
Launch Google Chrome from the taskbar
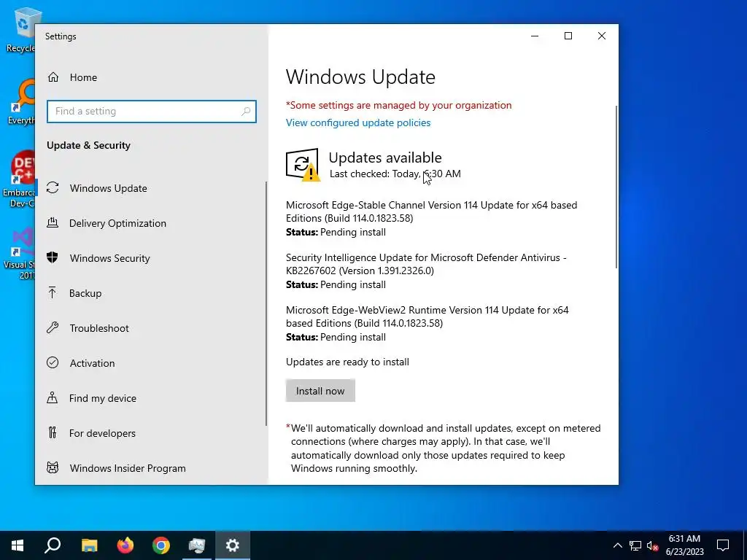point(161,545)
